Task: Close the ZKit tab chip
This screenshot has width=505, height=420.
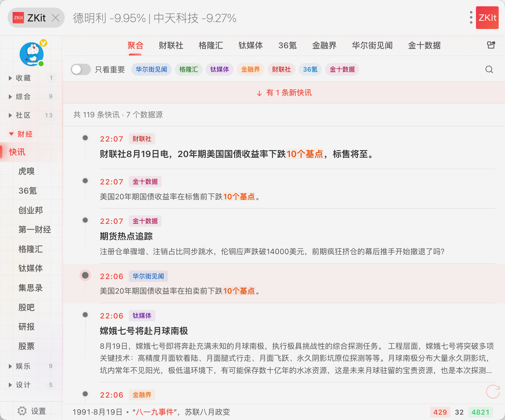Action: pos(56,18)
